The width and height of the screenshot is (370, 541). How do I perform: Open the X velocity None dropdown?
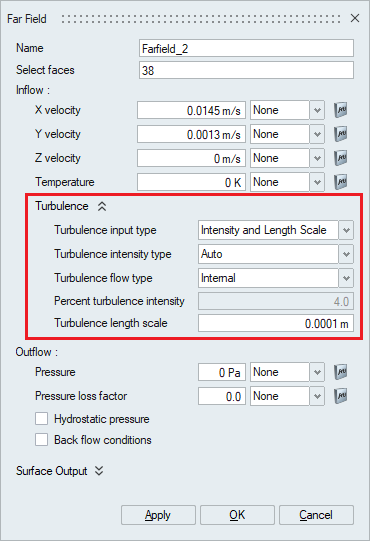pyautogui.click(x=317, y=110)
